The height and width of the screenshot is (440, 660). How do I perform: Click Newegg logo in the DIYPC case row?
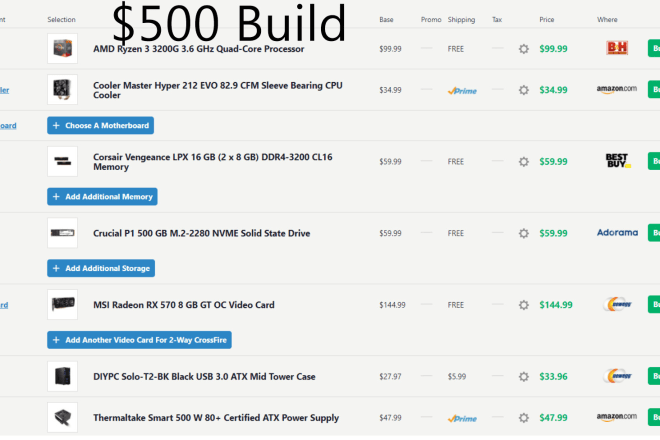click(617, 376)
